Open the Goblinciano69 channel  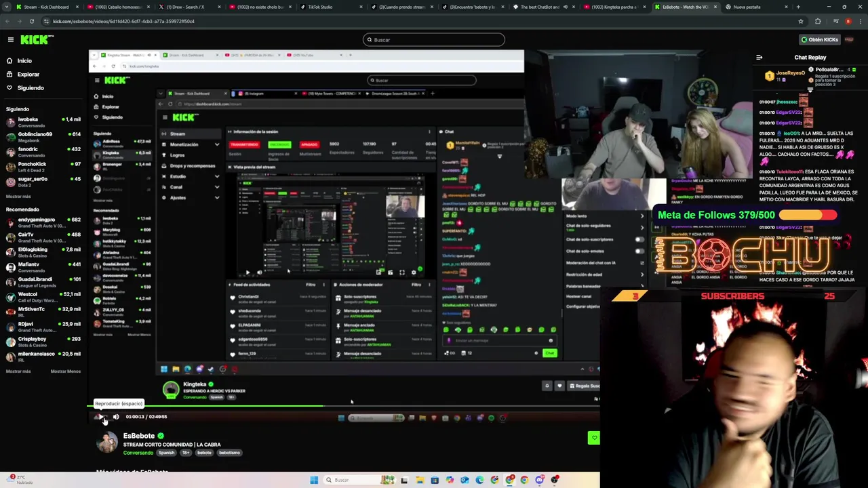43,137
